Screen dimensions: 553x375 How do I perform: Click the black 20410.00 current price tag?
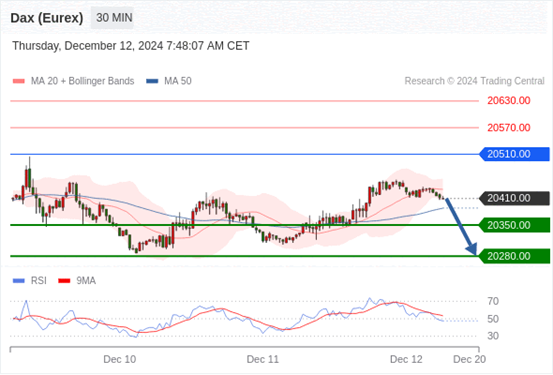(x=515, y=198)
